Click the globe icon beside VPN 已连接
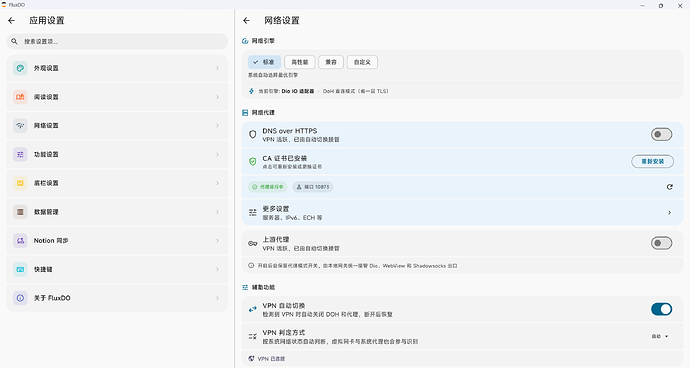 (x=251, y=358)
